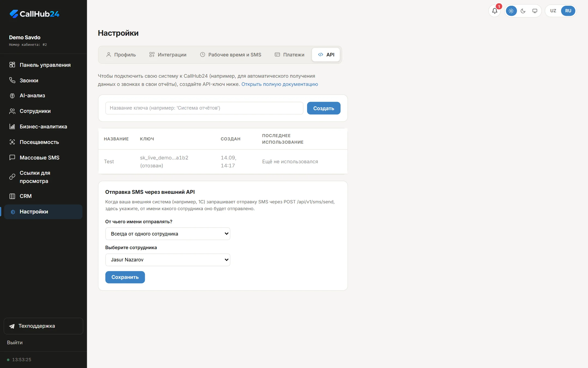Click the CRM columns icon
588x368 pixels.
[12, 196]
